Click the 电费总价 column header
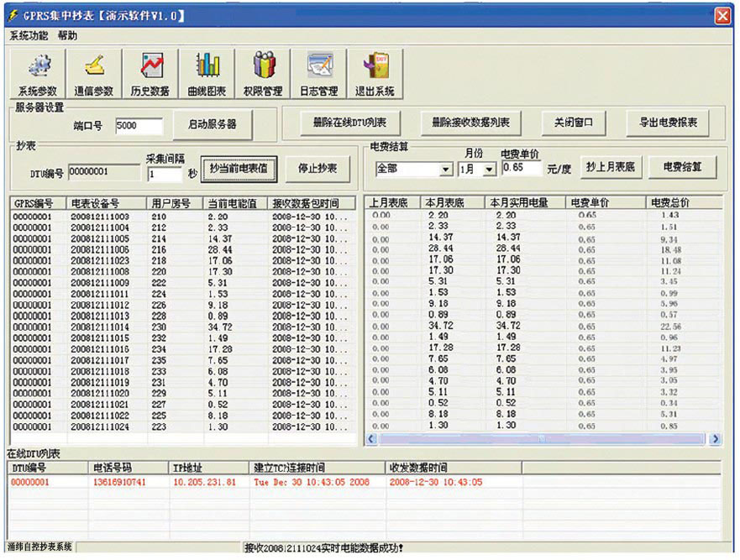Screen dimensions: 740x560 tap(685, 203)
